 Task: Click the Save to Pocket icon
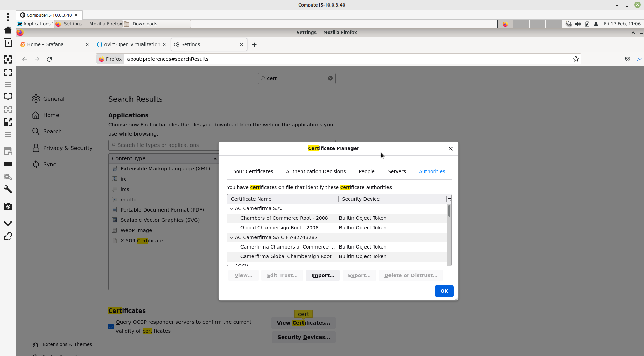tap(627, 59)
